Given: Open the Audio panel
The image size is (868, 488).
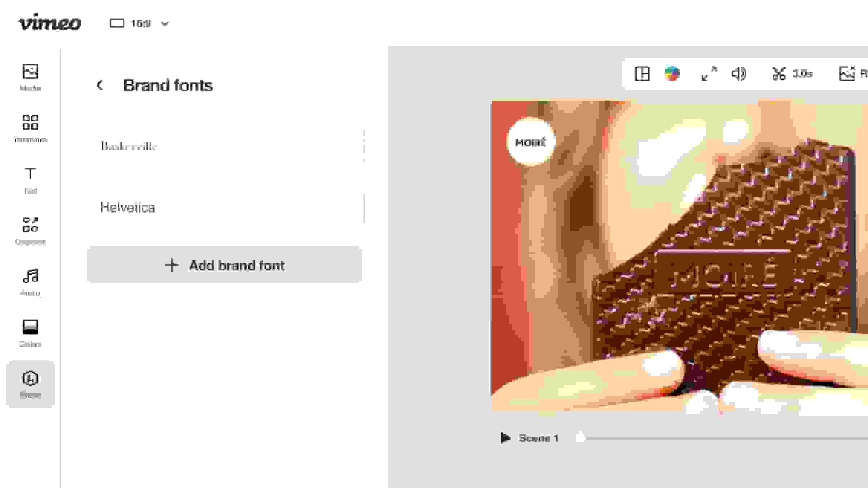Looking at the screenshot, I should click(30, 282).
